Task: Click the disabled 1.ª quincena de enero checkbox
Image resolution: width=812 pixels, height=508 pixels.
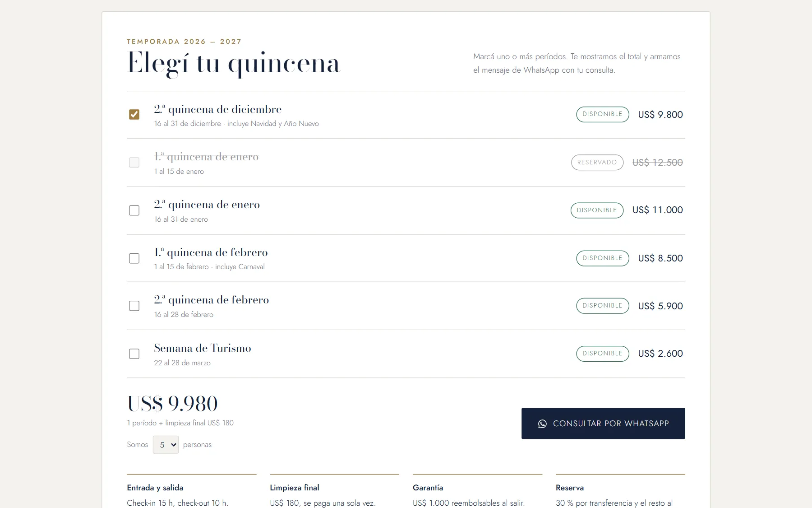Action: pyautogui.click(x=134, y=162)
